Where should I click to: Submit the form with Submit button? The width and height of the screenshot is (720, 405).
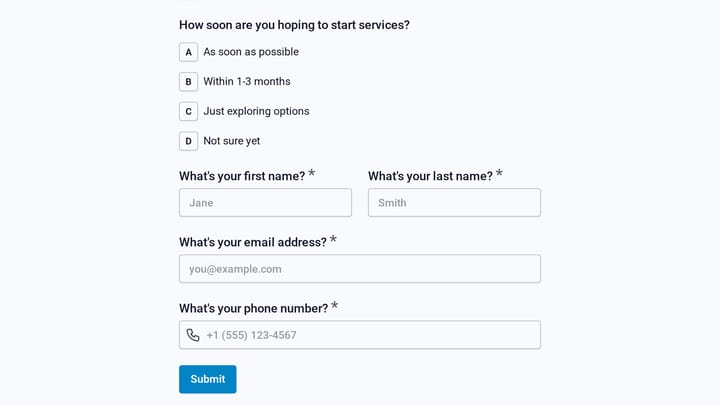(208, 379)
